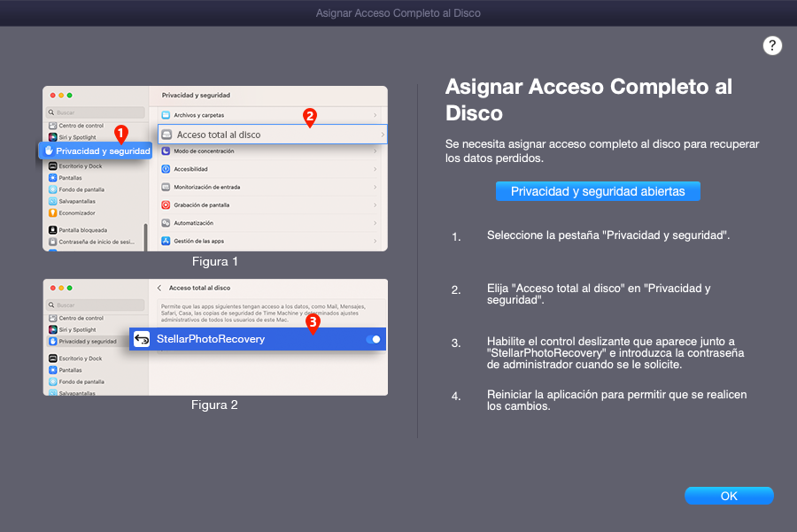
Task: Click the Archivos y carpetas folder icon
Action: pyautogui.click(x=166, y=115)
